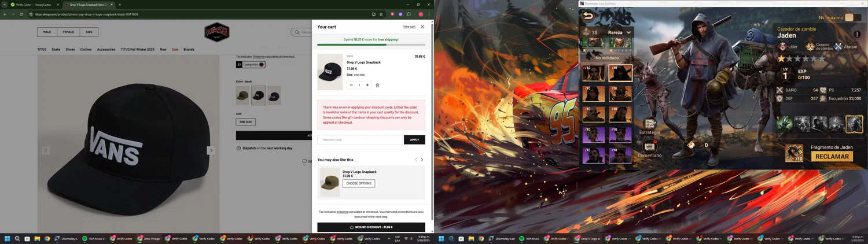Expand the Rareza sort dropdown in game
Image resolution: width=868 pixels, height=244 pixels.
click(619, 32)
